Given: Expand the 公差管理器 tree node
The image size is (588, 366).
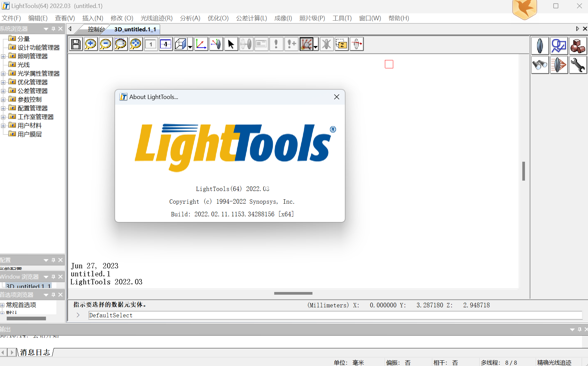Looking at the screenshot, I should click(x=3, y=91).
